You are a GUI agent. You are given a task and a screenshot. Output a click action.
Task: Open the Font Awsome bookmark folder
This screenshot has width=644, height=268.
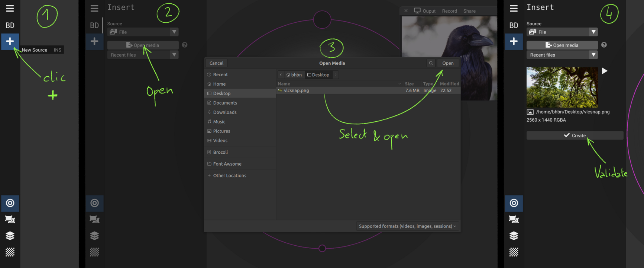pyautogui.click(x=240, y=164)
